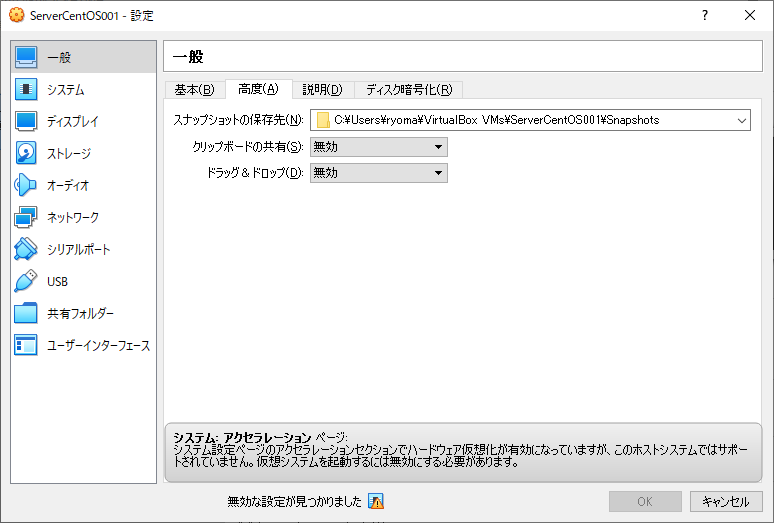The image size is (774, 523).
Task: Click the システム chip icon
Action: point(26,89)
